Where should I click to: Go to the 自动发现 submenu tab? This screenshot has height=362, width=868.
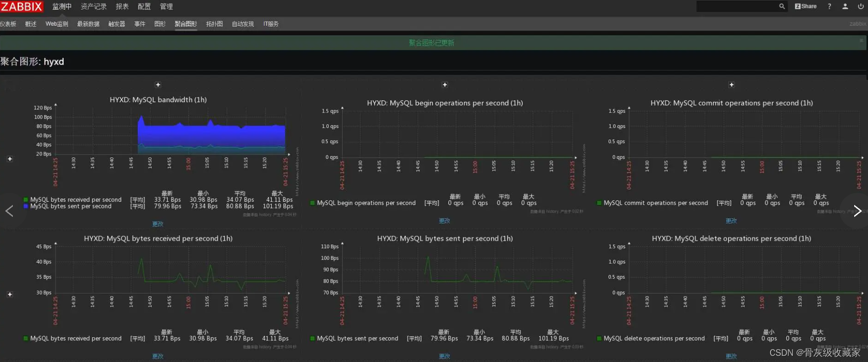(243, 24)
